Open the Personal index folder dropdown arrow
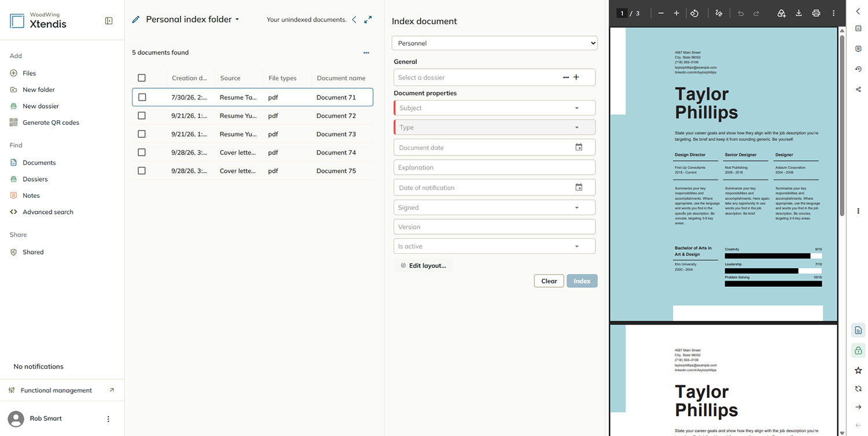The width and height of the screenshot is (868, 436). (237, 20)
